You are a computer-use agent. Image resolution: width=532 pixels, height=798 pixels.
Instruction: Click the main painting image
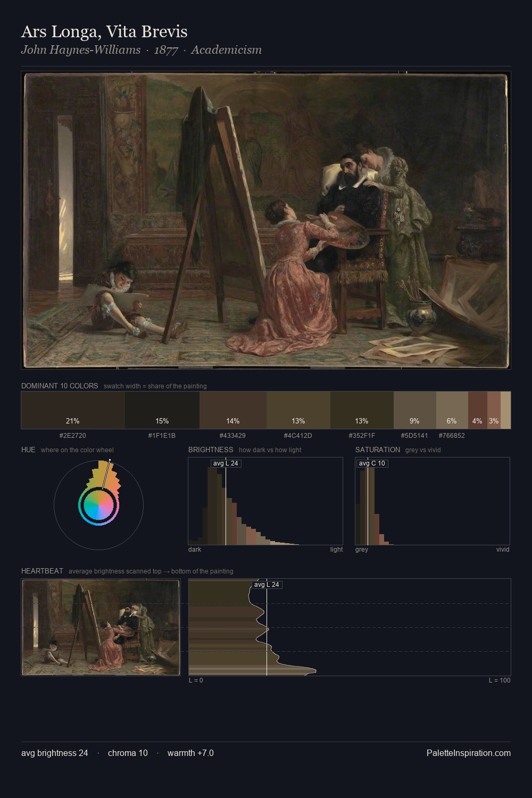point(266,220)
